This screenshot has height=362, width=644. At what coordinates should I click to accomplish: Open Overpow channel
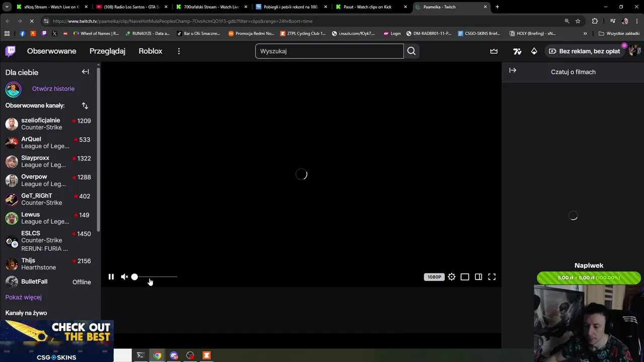(x=49, y=180)
